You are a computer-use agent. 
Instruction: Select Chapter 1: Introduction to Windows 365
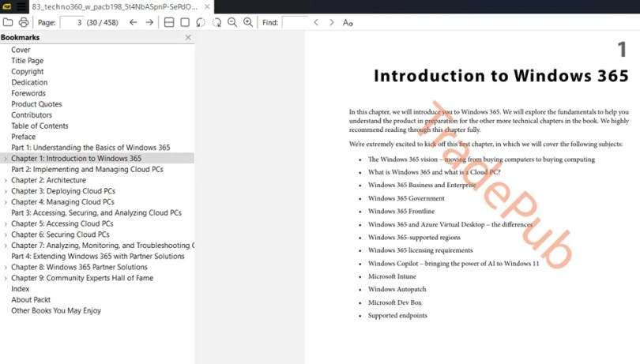click(x=77, y=159)
